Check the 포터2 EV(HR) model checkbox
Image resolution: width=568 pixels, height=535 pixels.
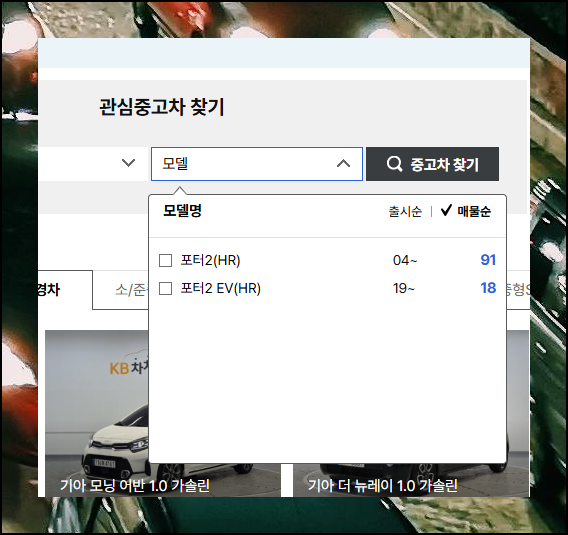(x=166, y=289)
